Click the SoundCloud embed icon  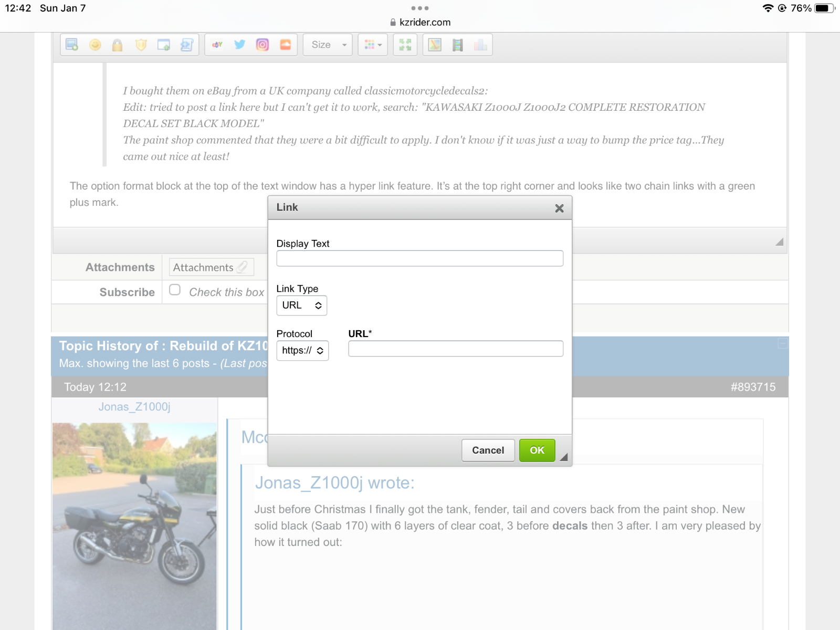[285, 45]
